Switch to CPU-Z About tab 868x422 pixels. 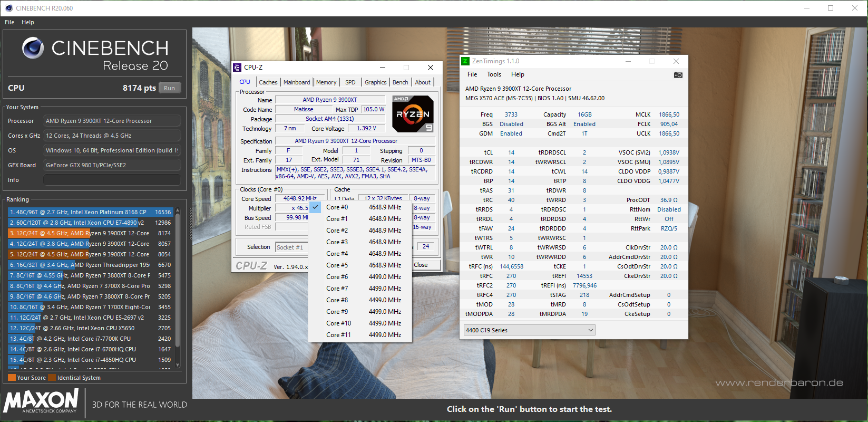[x=423, y=82]
